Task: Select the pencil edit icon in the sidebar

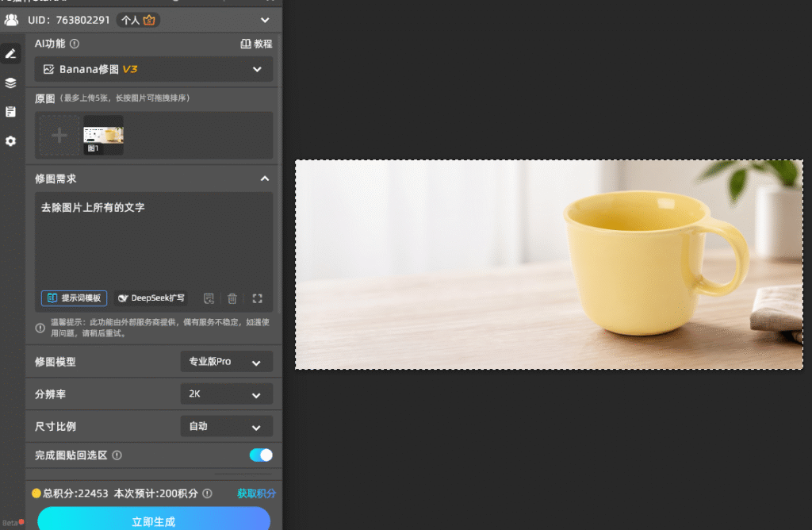Action: point(10,53)
